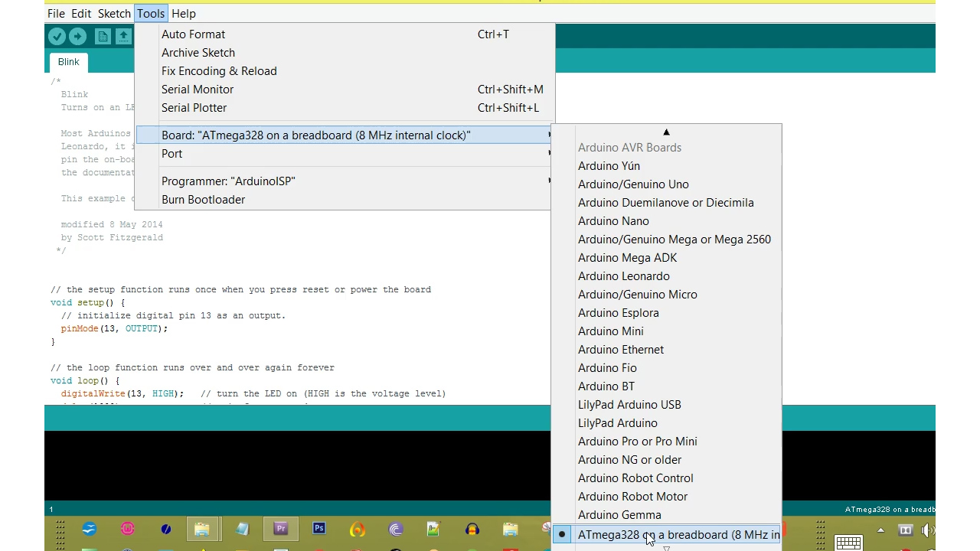Select the Arduino Fio board
980x551 pixels.
point(666,368)
